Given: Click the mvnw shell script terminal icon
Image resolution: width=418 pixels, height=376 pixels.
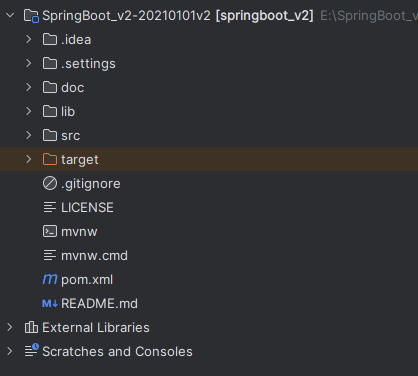Looking at the screenshot, I should [50, 231].
